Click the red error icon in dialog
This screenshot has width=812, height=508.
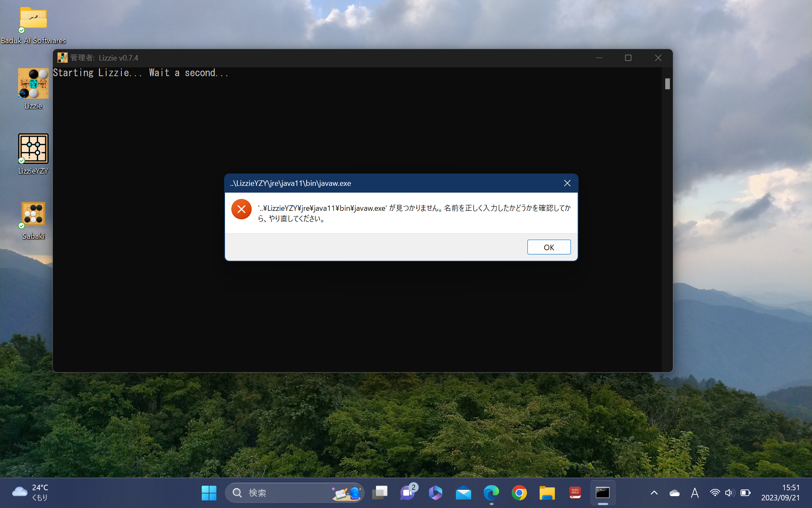pyautogui.click(x=241, y=209)
